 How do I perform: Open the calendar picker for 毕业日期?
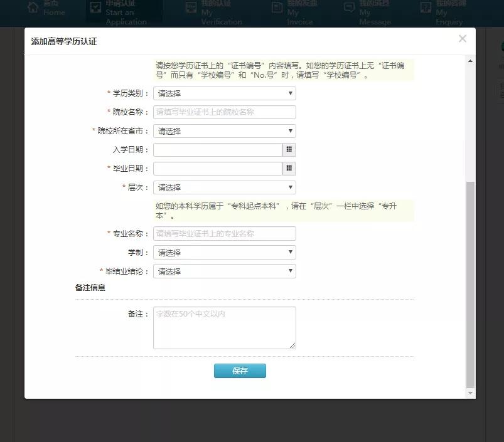289,168
